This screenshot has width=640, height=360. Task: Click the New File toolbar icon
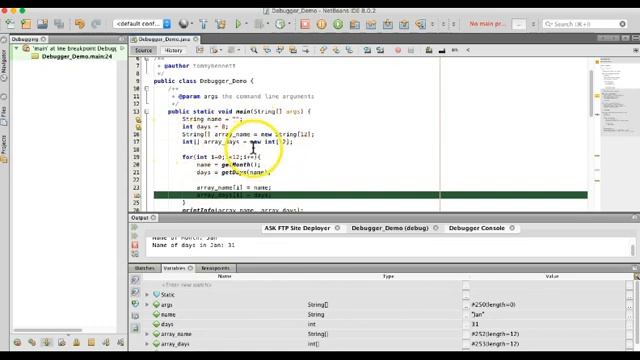click(10, 24)
